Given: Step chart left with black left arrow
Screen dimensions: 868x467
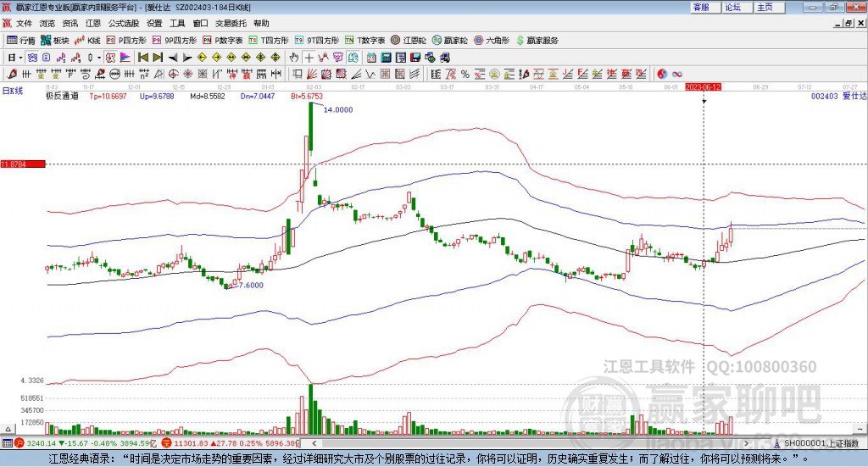Looking at the screenshot, I should click(x=173, y=58).
